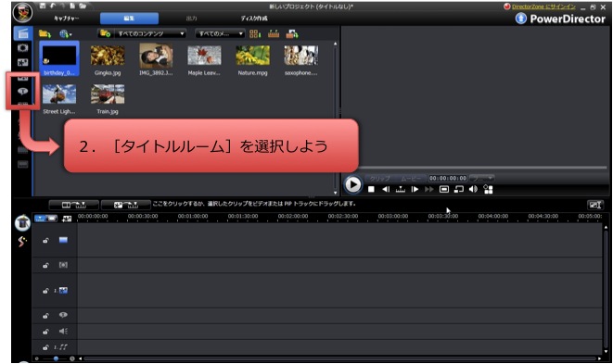Step to previous frame in preview
The width and height of the screenshot is (613, 364).
[x=386, y=190]
